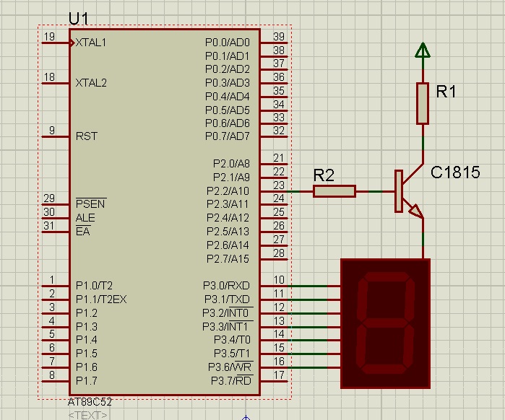505x420 pixels.
Task: Click the P3.3/INT1 pin label
Action: [x=228, y=326]
